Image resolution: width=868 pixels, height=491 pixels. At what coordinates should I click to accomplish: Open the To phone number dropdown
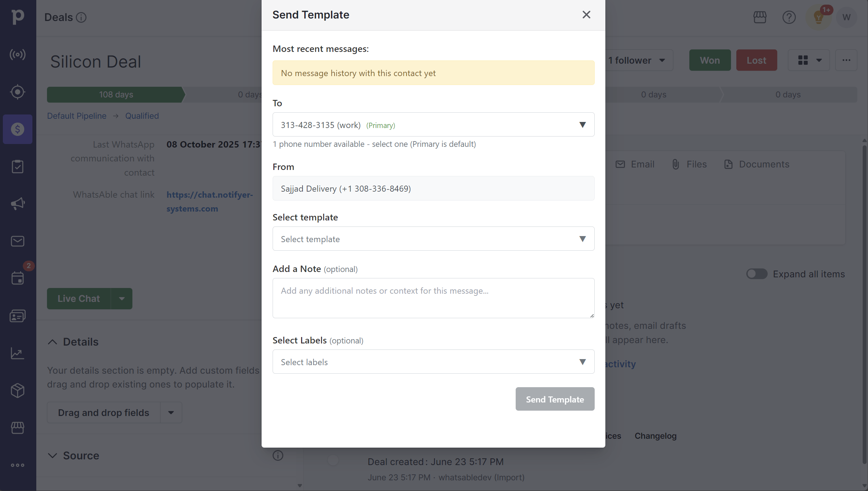coord(433,124)
